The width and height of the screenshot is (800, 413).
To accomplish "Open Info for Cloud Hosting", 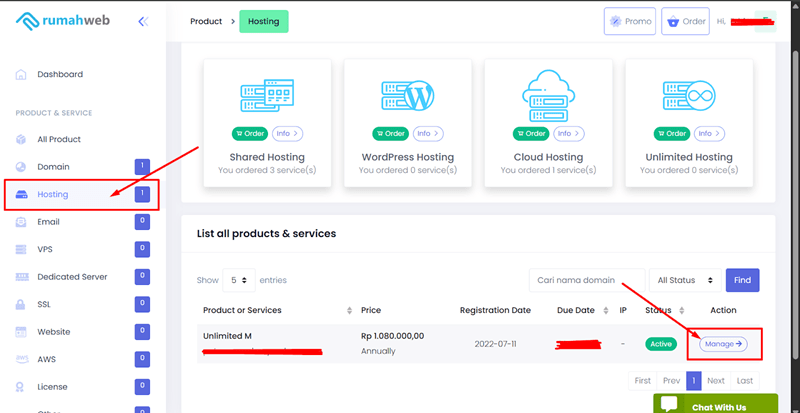I will tap(568, 134).
